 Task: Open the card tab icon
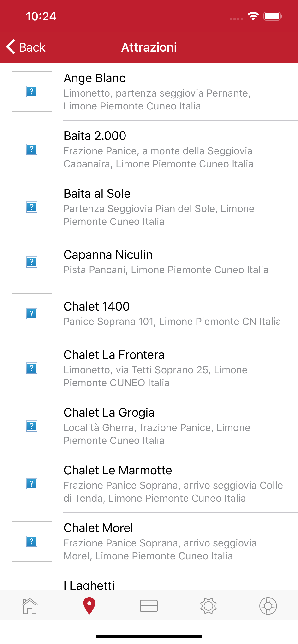tap(149, 606)
